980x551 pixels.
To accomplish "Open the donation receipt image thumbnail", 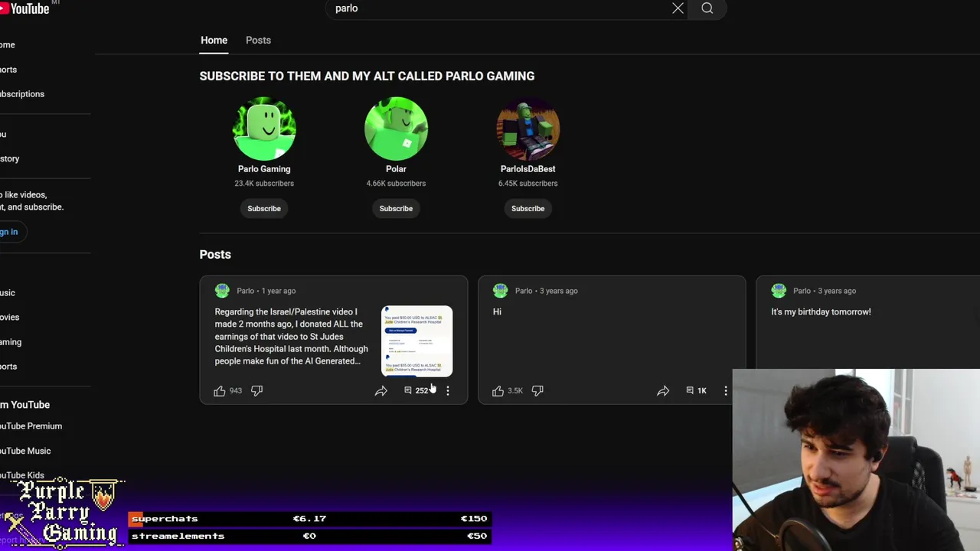I will pos(416,341).
